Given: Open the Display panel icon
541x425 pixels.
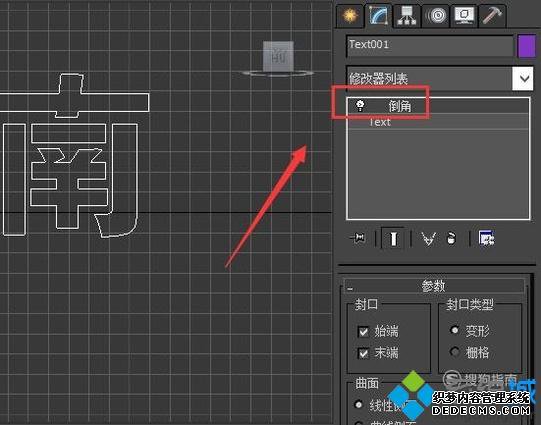Looking at the screenshot, I should pos(464,16).
